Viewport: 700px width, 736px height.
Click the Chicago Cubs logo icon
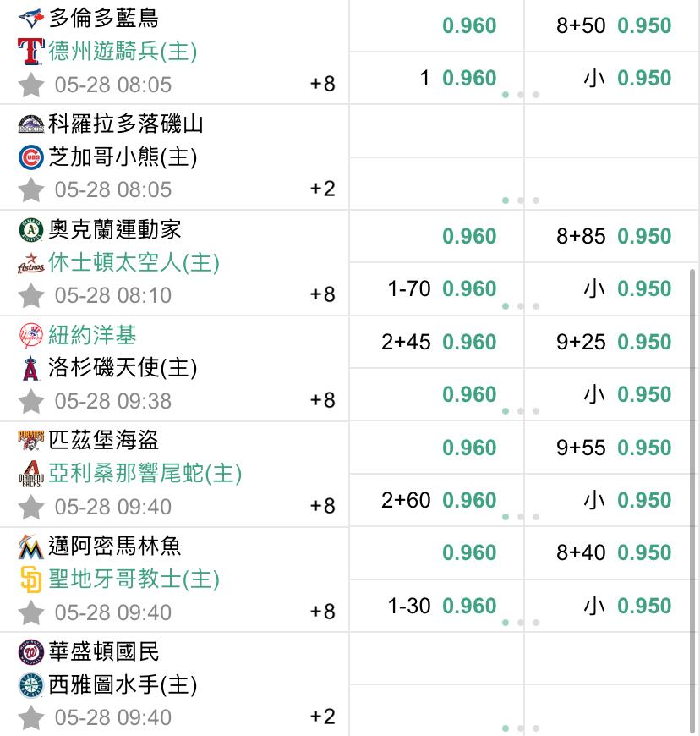(31, 157)
